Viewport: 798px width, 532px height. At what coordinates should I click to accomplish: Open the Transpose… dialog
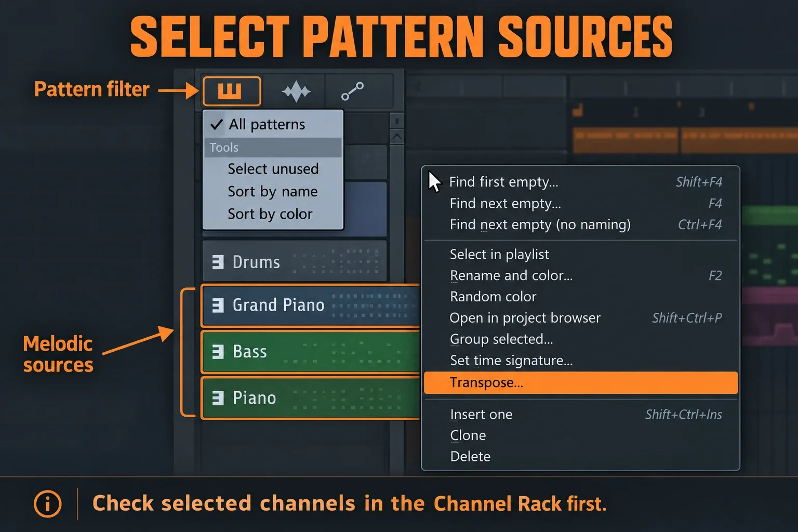(581, 383)
